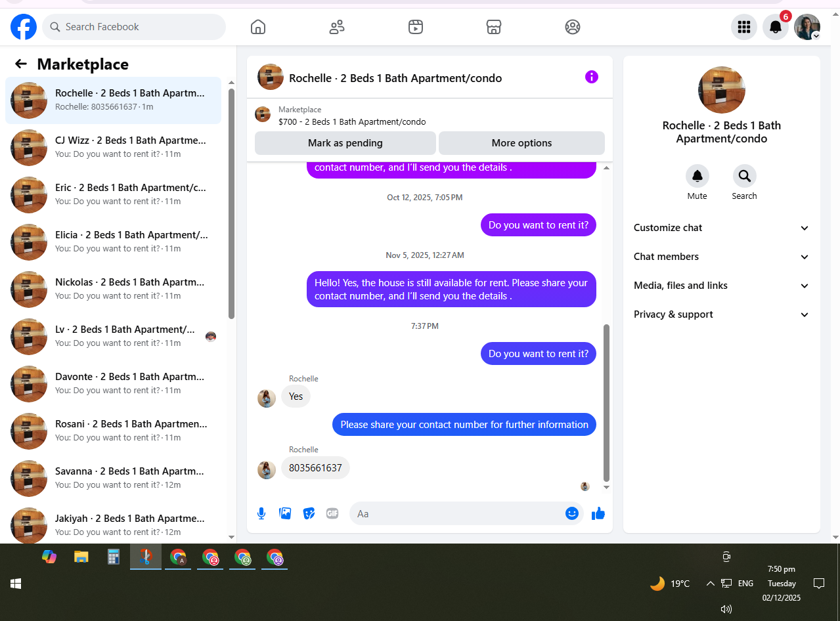The width and height of the screenshot is (840, 621).
Task: Switch input language via ENG indicator
Action: [745, 583]
